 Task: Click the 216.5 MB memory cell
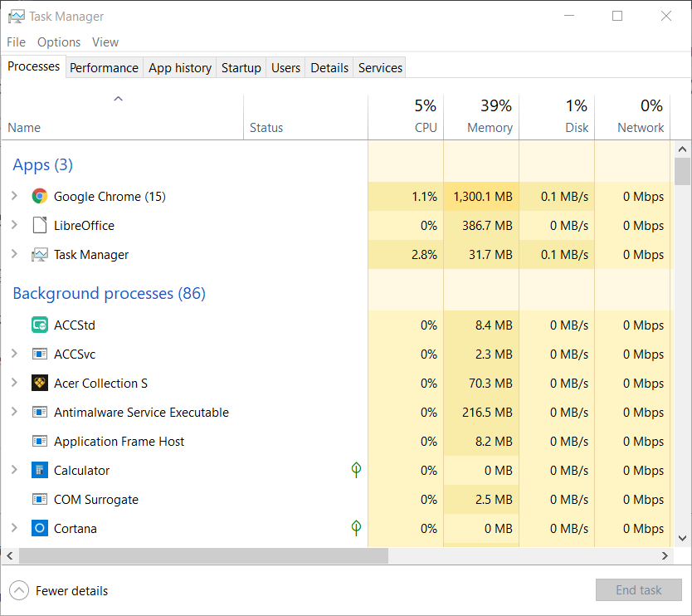coord(481,413)
